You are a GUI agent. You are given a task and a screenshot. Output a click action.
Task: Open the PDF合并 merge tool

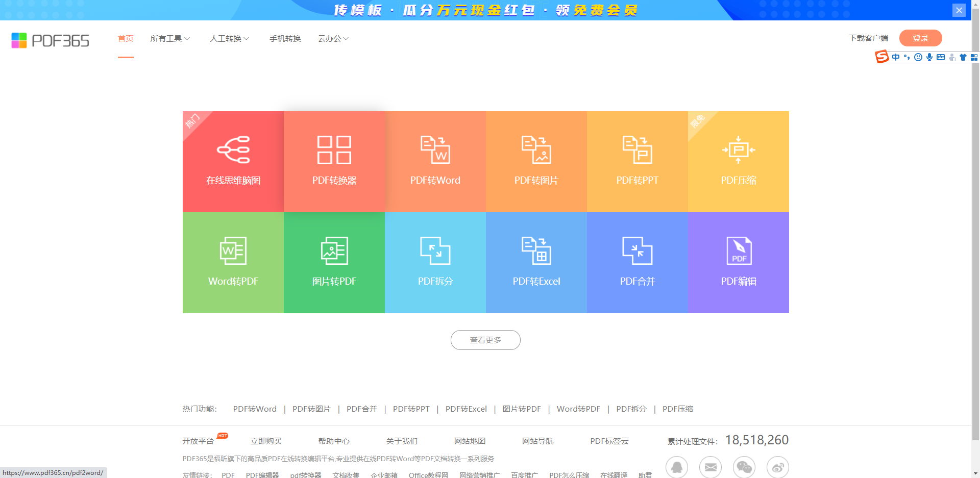[637, 263]
